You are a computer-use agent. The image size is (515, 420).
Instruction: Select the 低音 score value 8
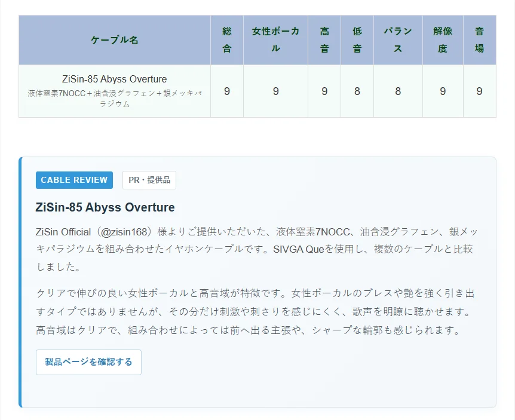(x=357, y=91)
